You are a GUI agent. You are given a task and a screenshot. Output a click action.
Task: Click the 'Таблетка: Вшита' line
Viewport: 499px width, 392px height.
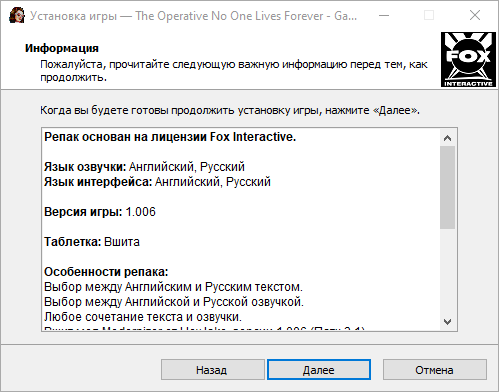tap(92, 242)
